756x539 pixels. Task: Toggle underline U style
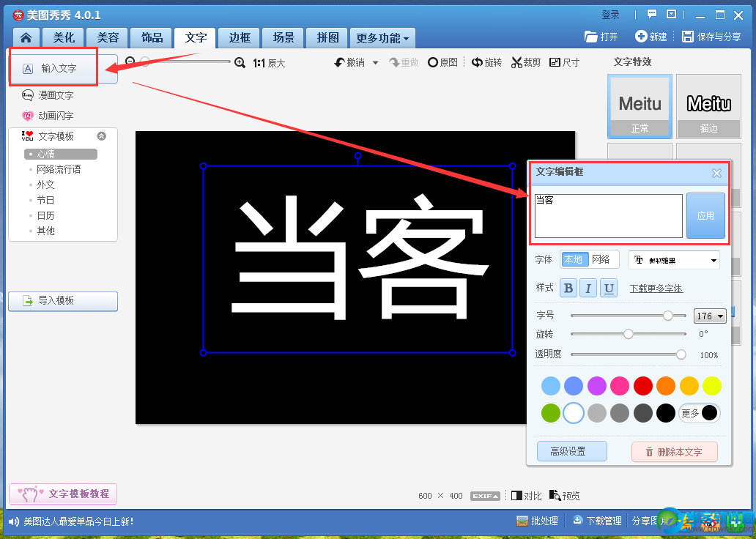click(609, 289)
